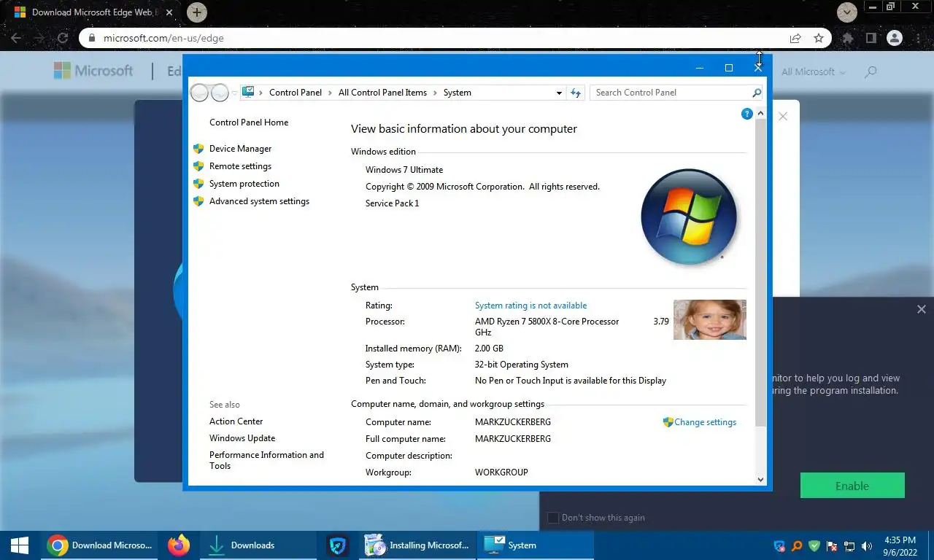The width and height of the screenshot is (934, 560).
Task: Click Chrome reload page button
Action: 63,38
